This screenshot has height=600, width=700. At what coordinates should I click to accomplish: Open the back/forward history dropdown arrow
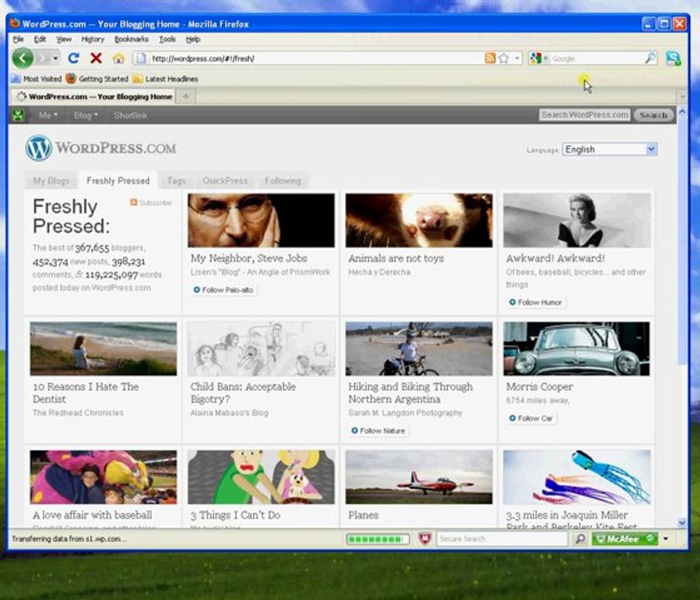click(x=55, y=58)
